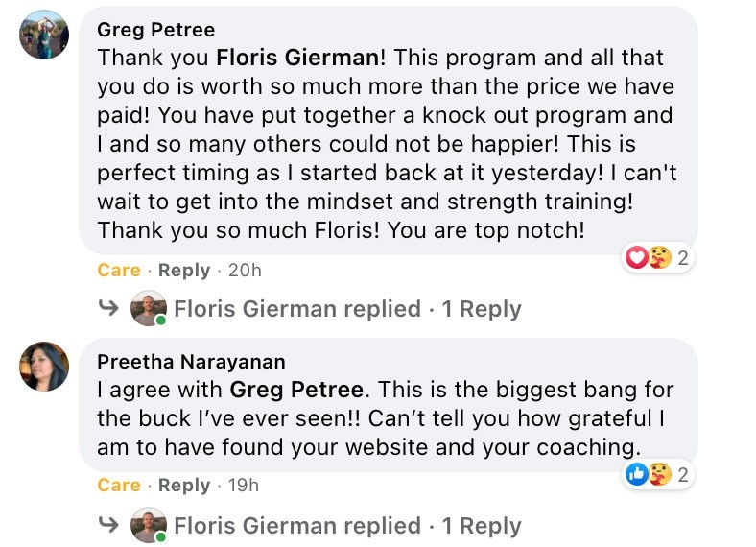Toggle the Care reaction on Preetha Narayanan's comment

coord(118,486)
